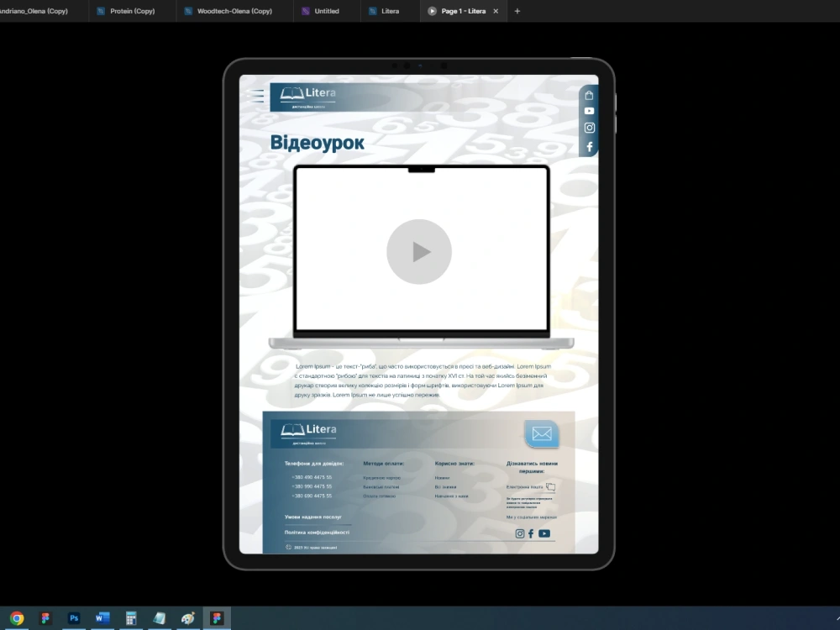
Task: Open Microsoft Word from the taskbar
Action: [102, 618]
